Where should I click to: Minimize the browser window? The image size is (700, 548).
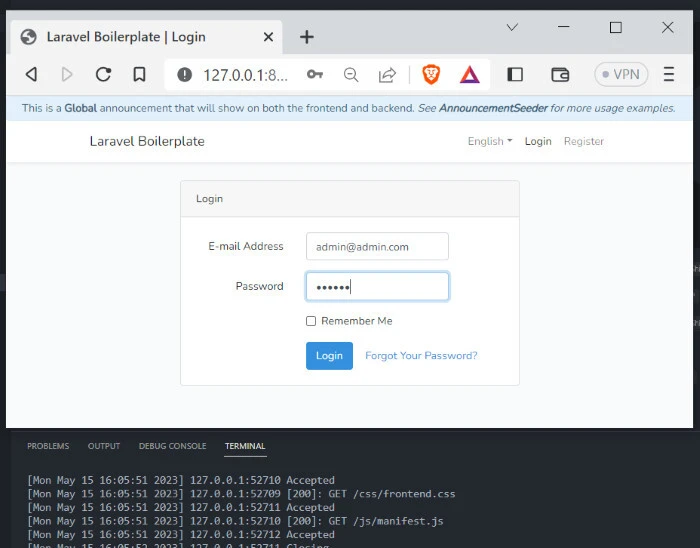[564, 27]
